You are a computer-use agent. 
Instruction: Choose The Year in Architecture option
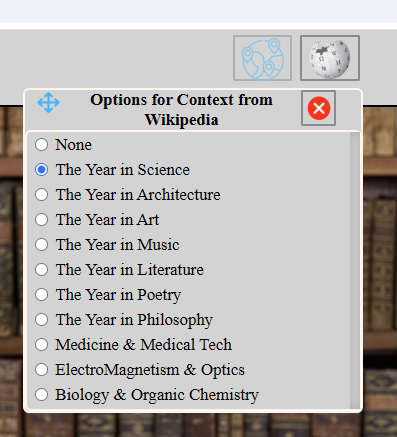42,195
